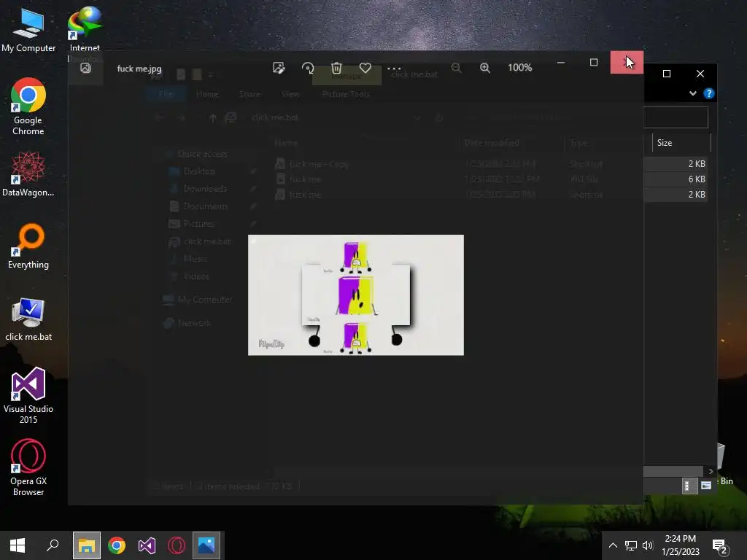747x560 pixels.
Task: Sort by the Size column header
Action: tap(681, 143)
